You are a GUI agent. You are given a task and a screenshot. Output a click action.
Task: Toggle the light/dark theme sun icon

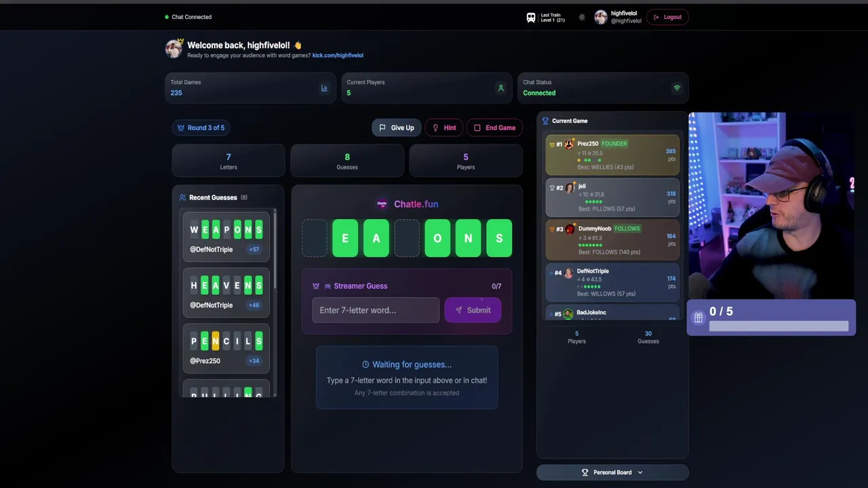[582, 17]
